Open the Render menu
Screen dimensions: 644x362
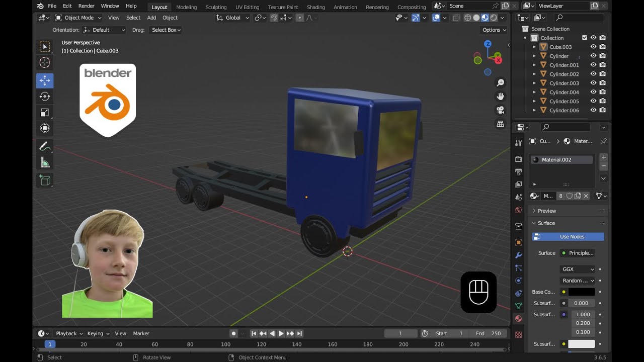point(86,6)
